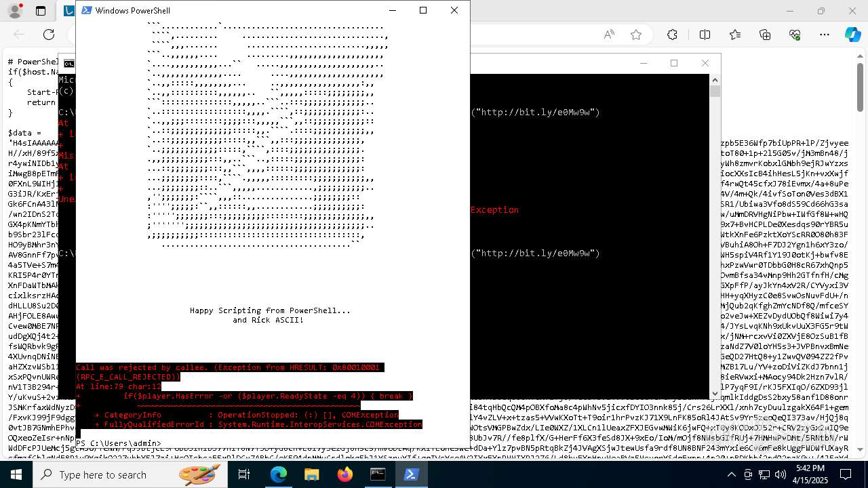Open Edge tab actions menu icon

[41, 11]
